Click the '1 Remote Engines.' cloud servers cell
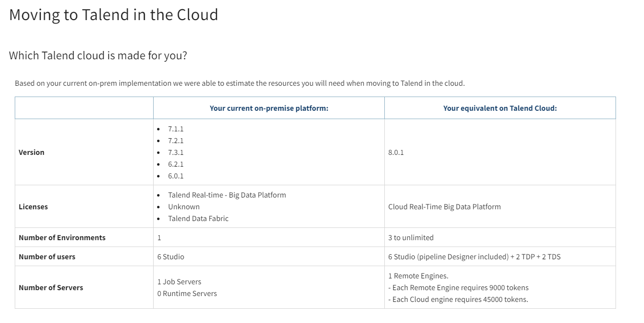This screenshot has width=644, height=323. click(x=418, y=275)
